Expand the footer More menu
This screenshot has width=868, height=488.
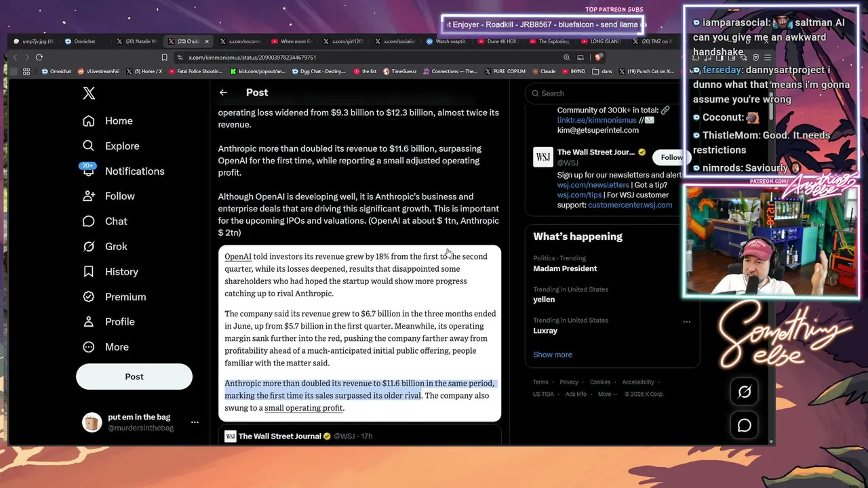pyautogui.click(x=607, y=394)
